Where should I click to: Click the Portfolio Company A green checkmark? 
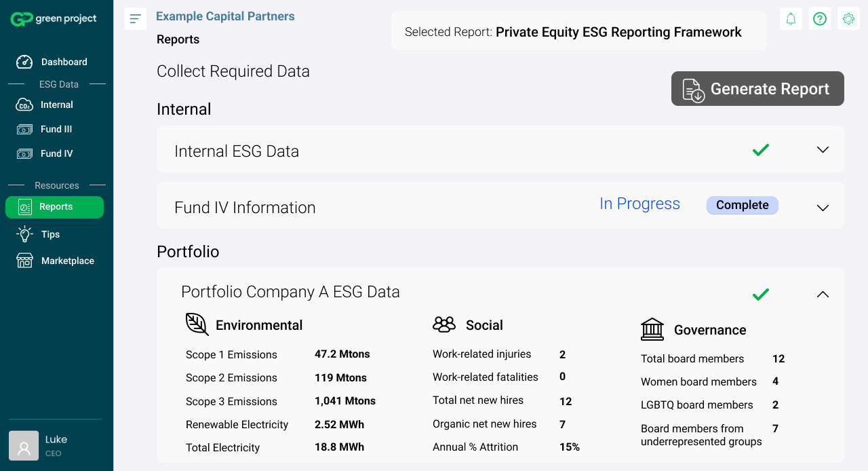tap(761, 295)
